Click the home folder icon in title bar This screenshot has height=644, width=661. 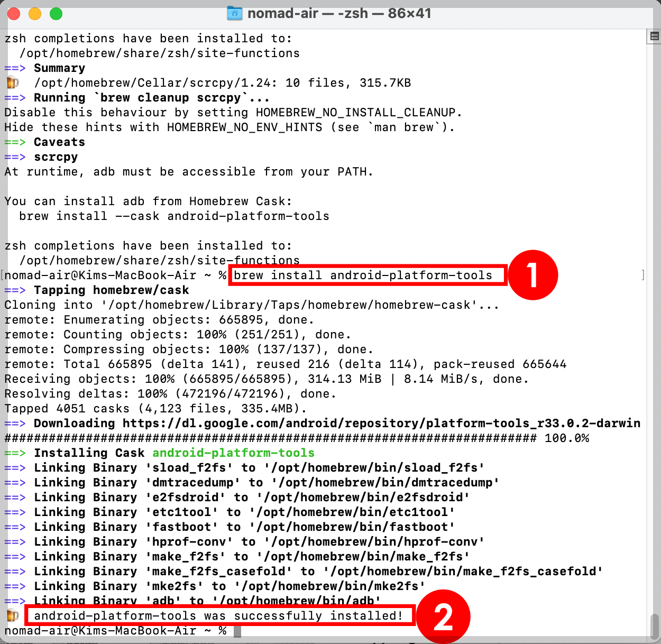coord(234,13)
